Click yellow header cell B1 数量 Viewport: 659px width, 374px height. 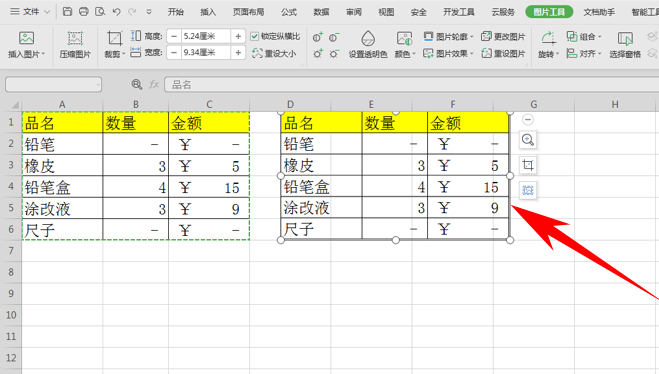point(135,123)
